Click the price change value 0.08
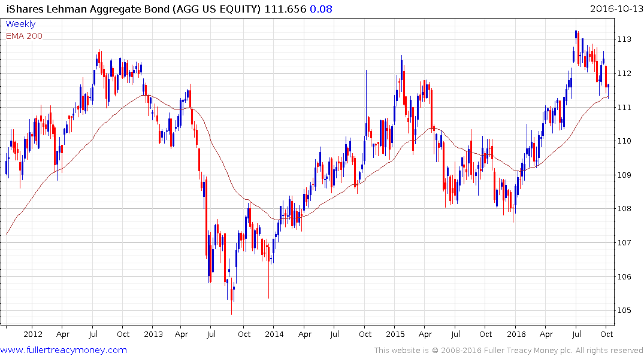 coord(321,9)
